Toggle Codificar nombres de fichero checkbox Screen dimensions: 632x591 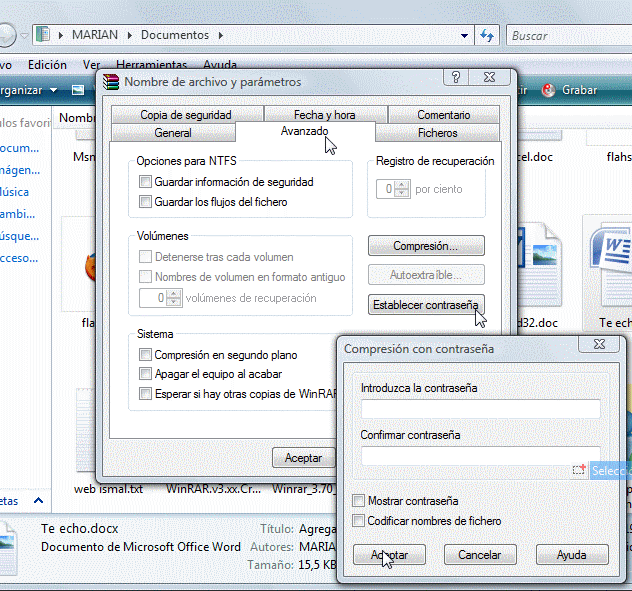(x=358, y=521)
